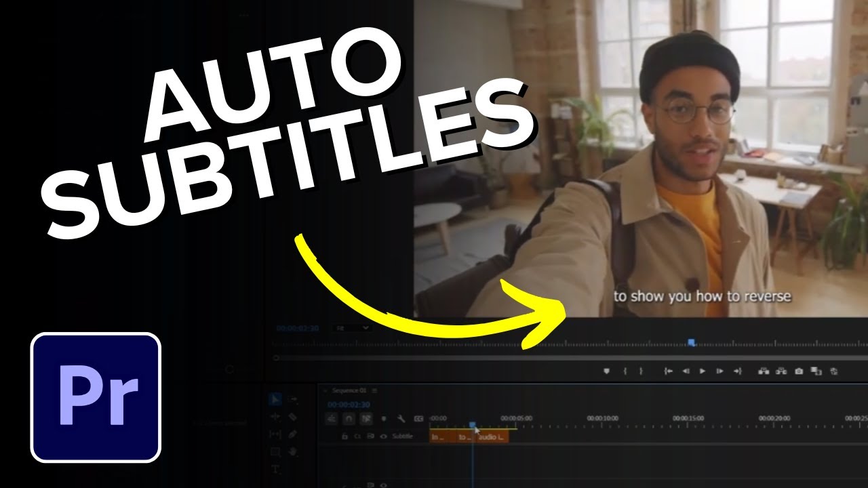Viewport: 868px width, 488px height.
Task: Click timeline ruler at 00:00:10:00
Action: tap(603, 419)
